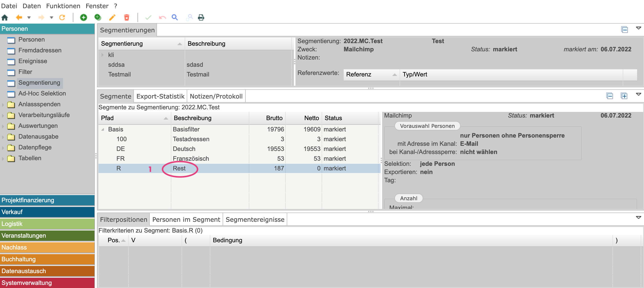Collapse the Basis segment tree node
Viewport: 644px width, 288px height.
point(103,129)
